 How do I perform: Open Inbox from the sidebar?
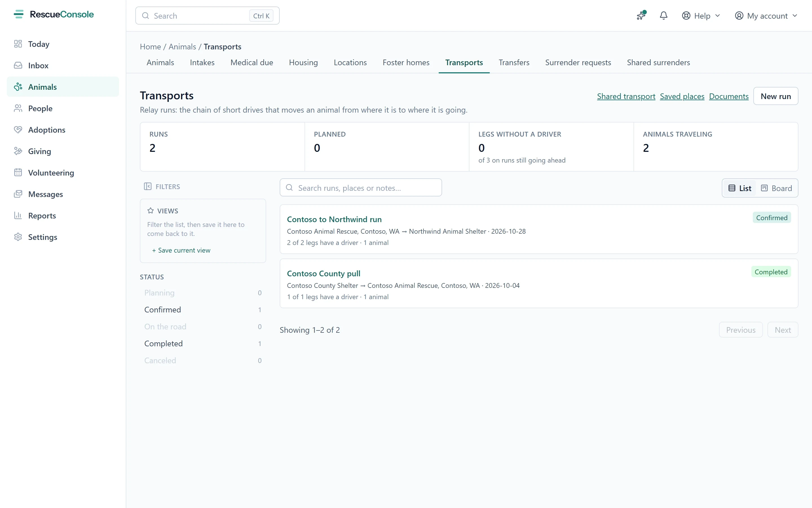[x=63, y=65]
